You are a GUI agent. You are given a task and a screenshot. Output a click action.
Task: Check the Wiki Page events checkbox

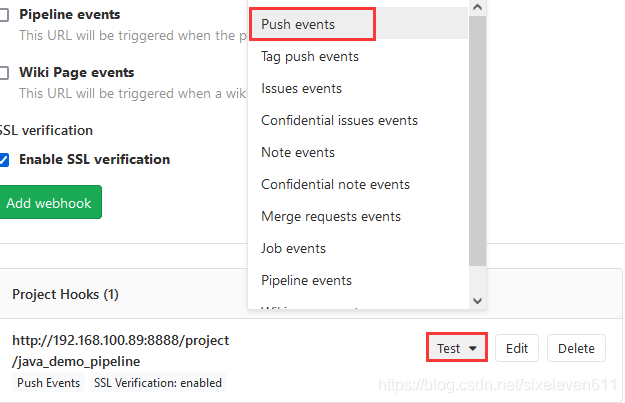tap(4, 73)
